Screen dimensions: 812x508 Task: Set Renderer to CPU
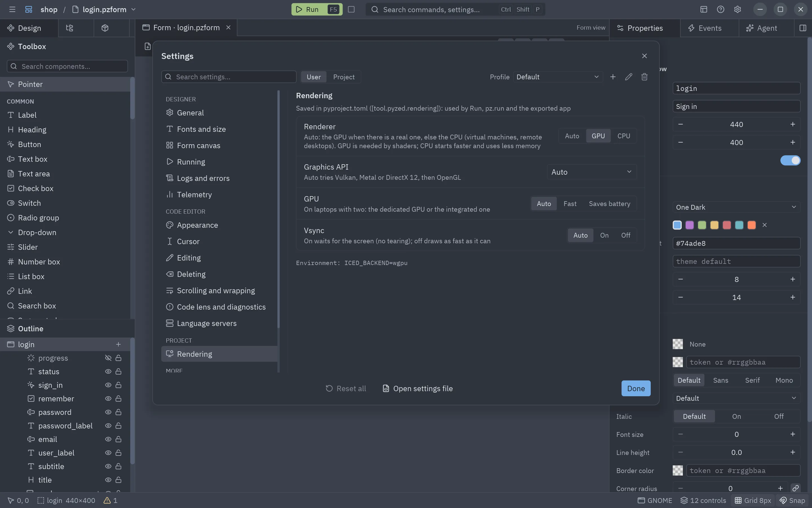point(623,136)
